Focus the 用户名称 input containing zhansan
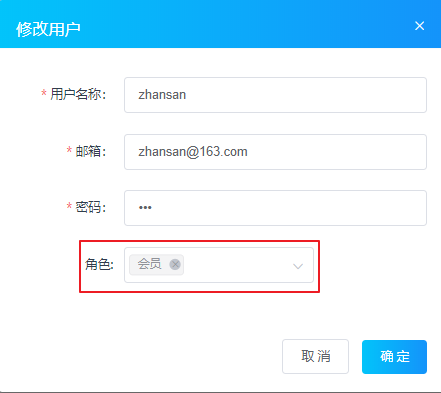 [x=275, y=95]
